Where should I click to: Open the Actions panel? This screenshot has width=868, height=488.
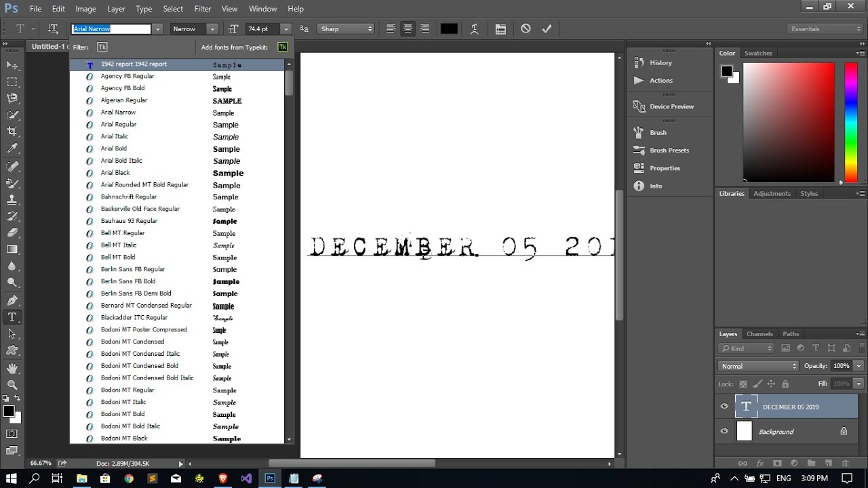click(x=661, y=80)
